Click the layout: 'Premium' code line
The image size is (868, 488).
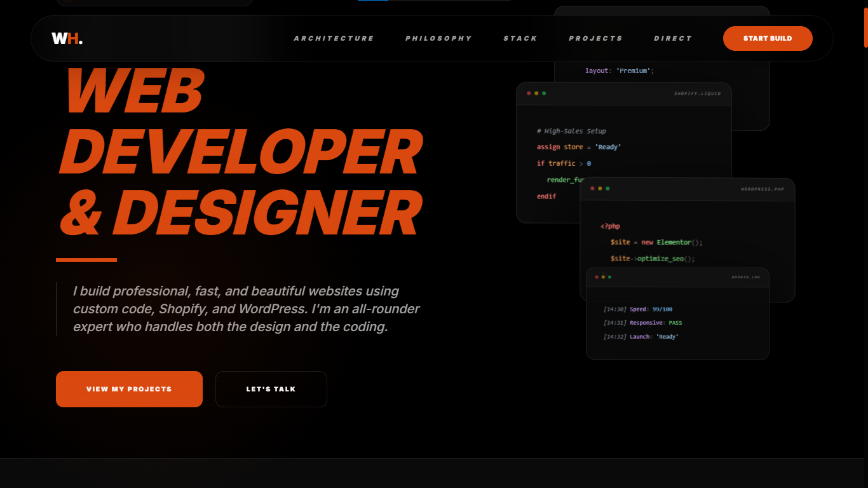tap(620, 71)
